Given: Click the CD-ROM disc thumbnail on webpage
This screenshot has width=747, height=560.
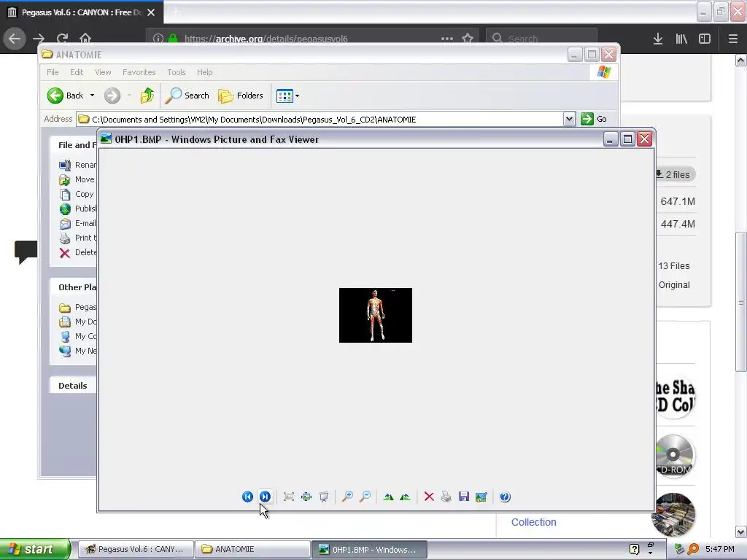Looking at the screenshot, I should coord(675,456).
